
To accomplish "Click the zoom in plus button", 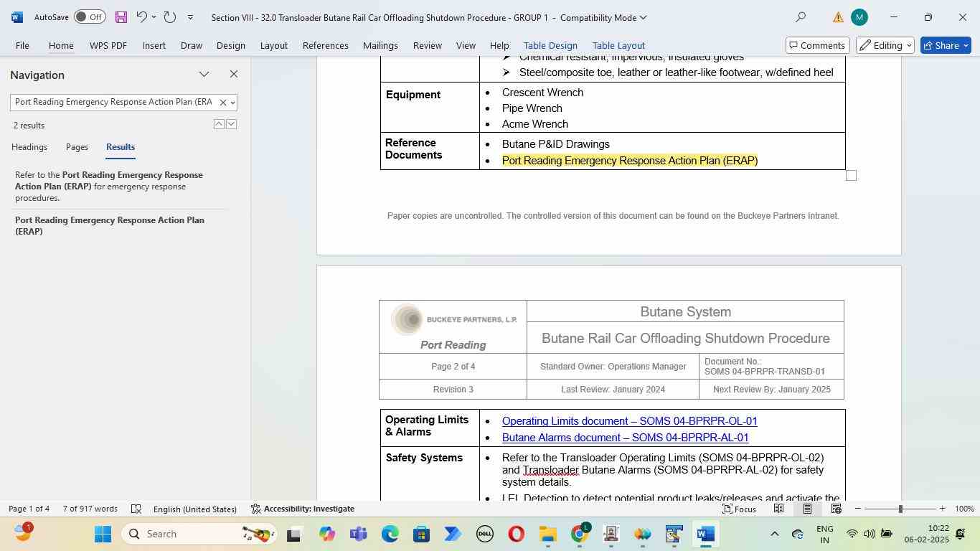I will (x=942, y=509).
